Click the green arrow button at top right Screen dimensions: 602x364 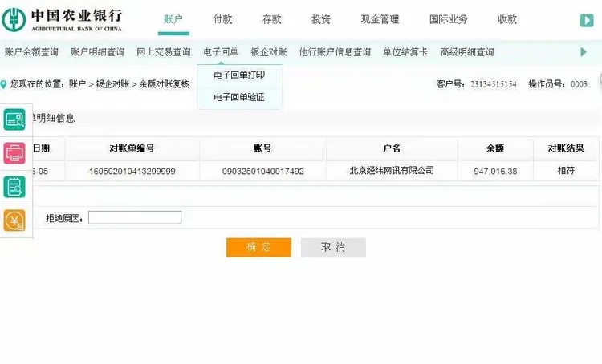coord(587,20)
